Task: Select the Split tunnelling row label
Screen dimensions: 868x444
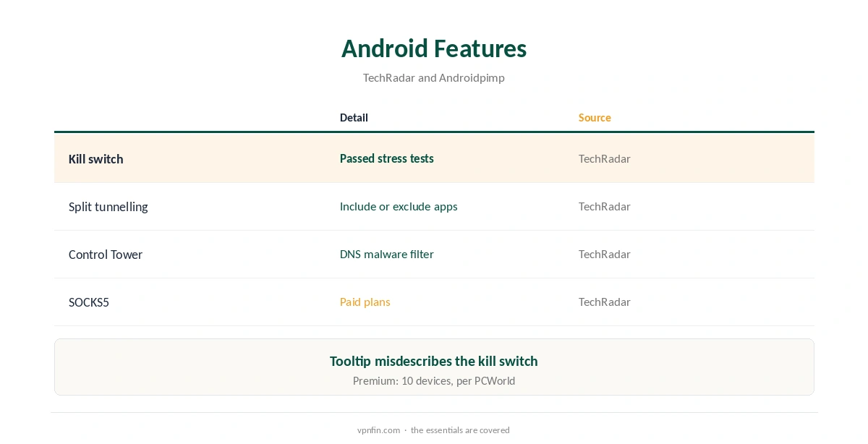Action: (109, 207)
